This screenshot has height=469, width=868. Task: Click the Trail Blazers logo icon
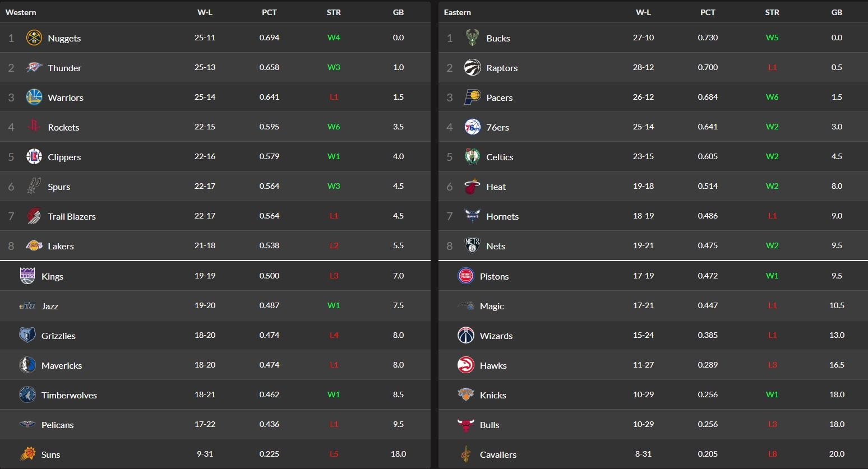34,216
